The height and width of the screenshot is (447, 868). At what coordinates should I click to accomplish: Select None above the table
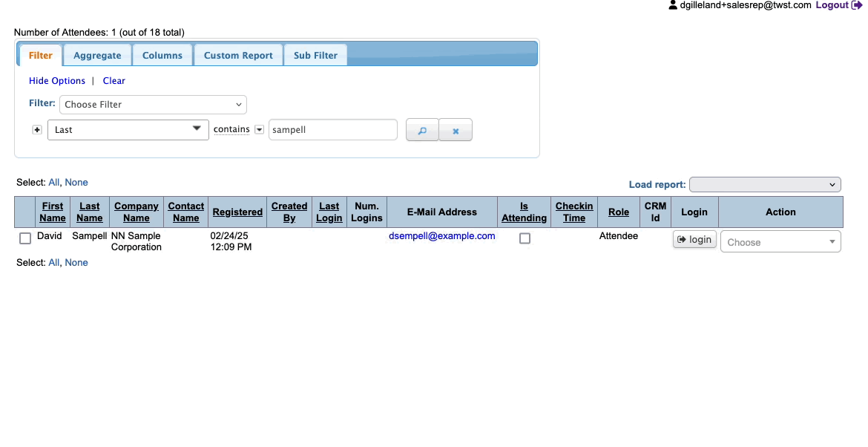tap(76, 182)
